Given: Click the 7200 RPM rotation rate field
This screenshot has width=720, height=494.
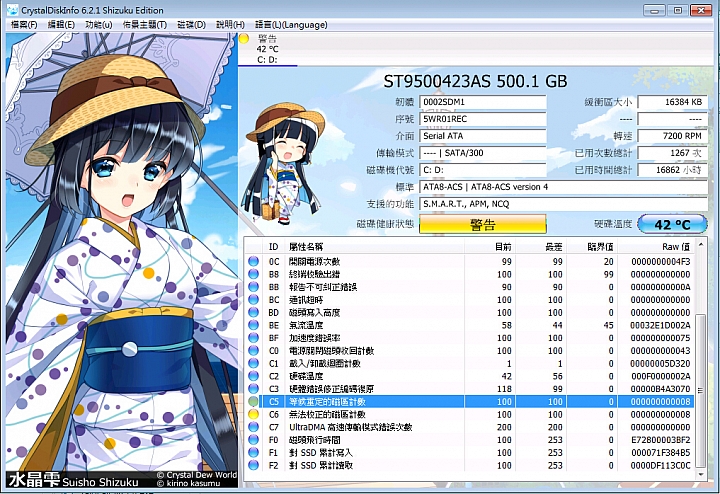Looking at the screenshot, I should [x=672, y=136].
